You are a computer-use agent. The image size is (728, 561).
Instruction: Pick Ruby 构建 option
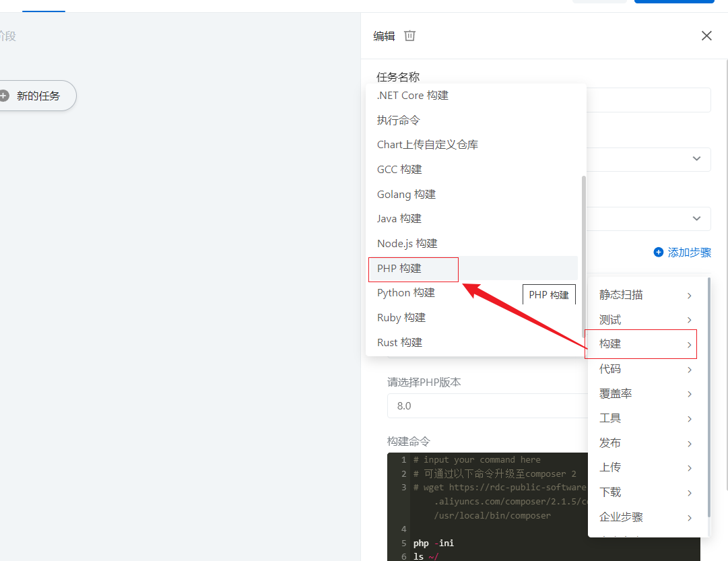(473, 318)
